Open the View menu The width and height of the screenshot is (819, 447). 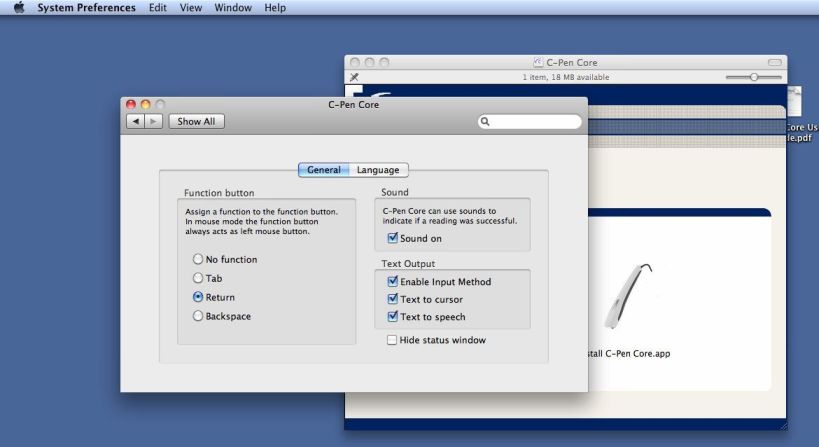click(191, 7)
